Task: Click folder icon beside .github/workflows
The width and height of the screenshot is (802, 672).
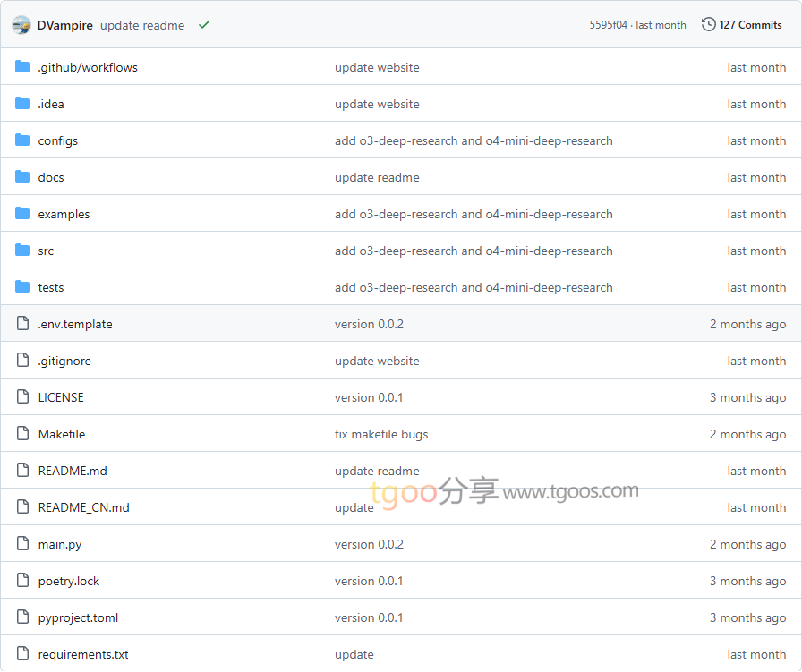Action: pyautogui.click(x=22, y=67)
